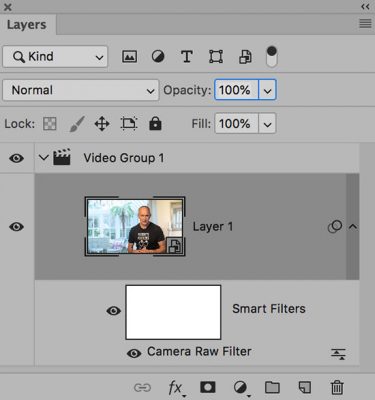375x400 pixels.
Task: Toggle Smart Filters visibility eye
Action: point(114,311)
